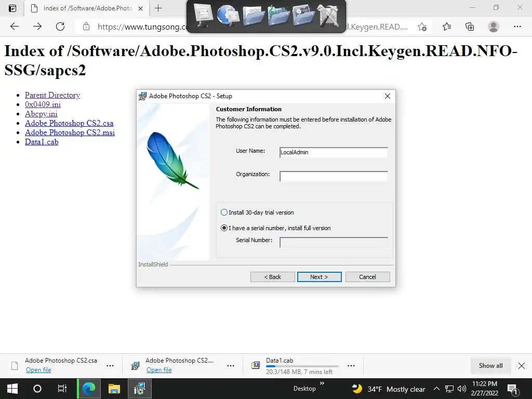The height and width of the screenshot is (399, 532).
Task: Open the Abcpy.ini link
Action: [41, 114]
